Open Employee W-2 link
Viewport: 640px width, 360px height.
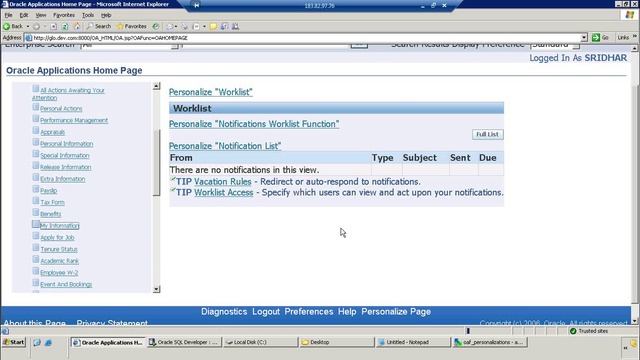pyautogui.click(x=59, y=273)
